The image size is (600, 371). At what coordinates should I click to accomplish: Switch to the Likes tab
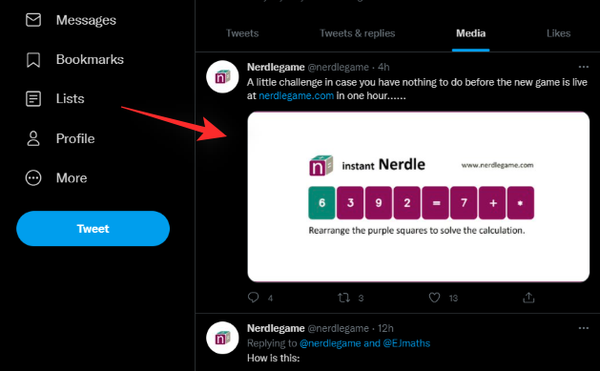pos(558,33)
